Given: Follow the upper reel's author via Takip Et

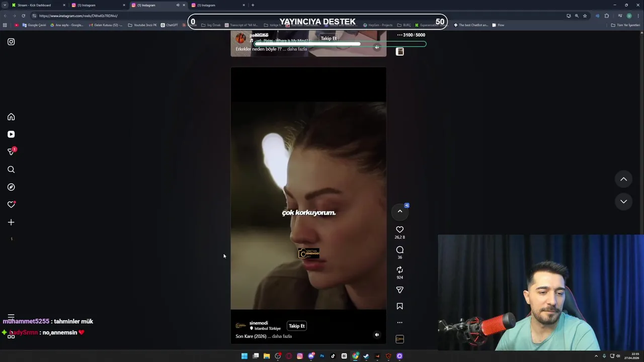Looking at the screenshot, I should coord(329,38).
